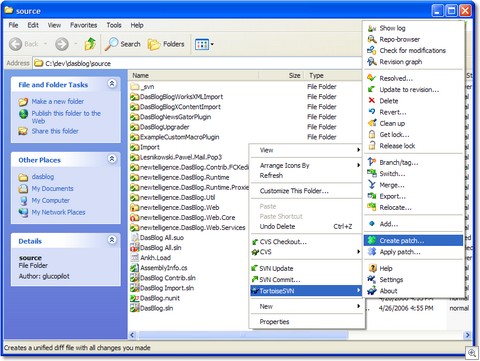Click the Update to revision icon
Viewport: 480px width, 361px height.
(x=372, y=89)
